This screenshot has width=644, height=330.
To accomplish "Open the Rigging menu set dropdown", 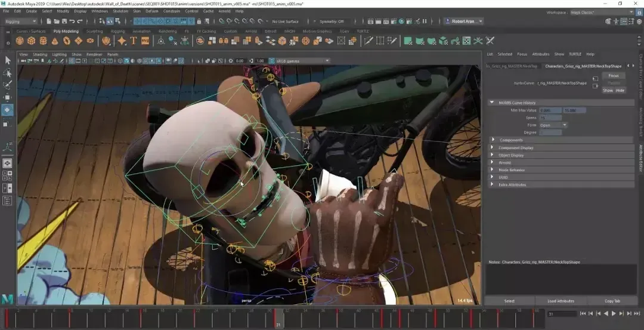I will 20,21.
